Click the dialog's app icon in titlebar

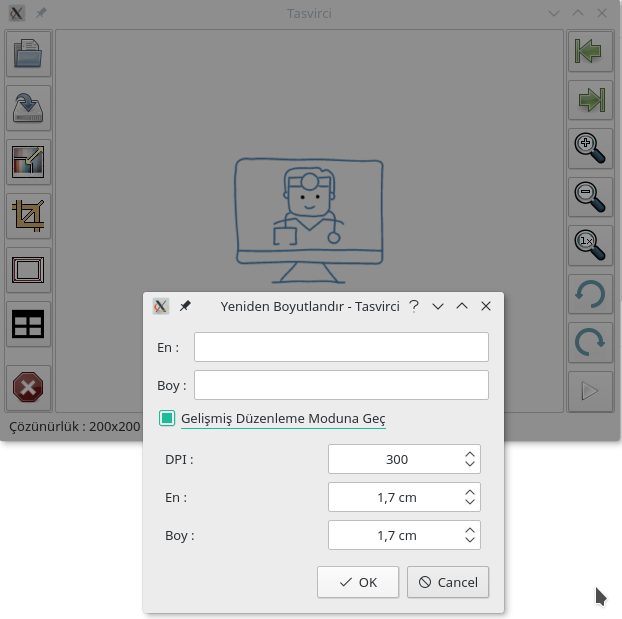161,306
